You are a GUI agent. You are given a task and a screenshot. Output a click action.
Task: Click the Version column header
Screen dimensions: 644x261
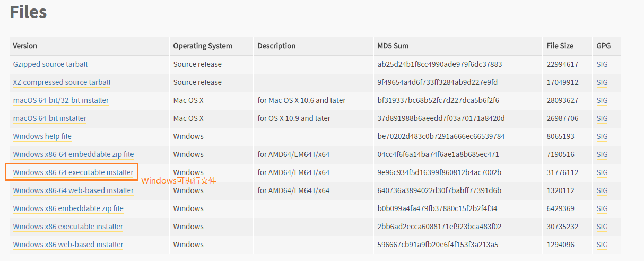tap(25, 46)
